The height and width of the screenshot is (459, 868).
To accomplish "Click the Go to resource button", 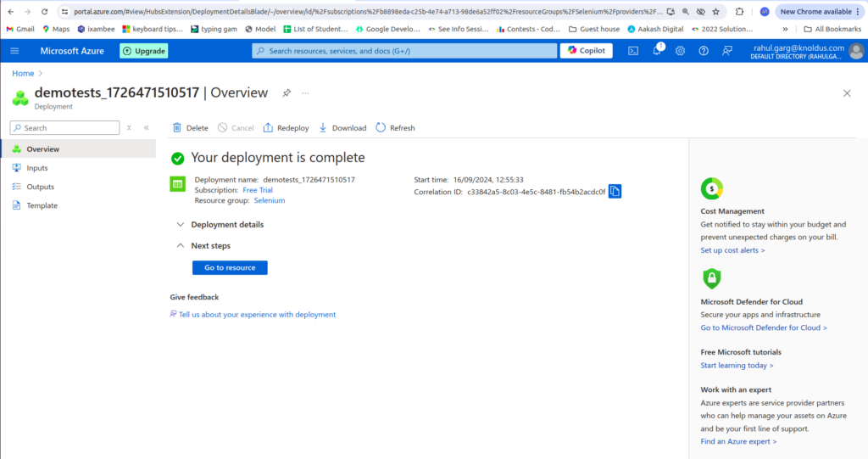I will pos(230,267).
